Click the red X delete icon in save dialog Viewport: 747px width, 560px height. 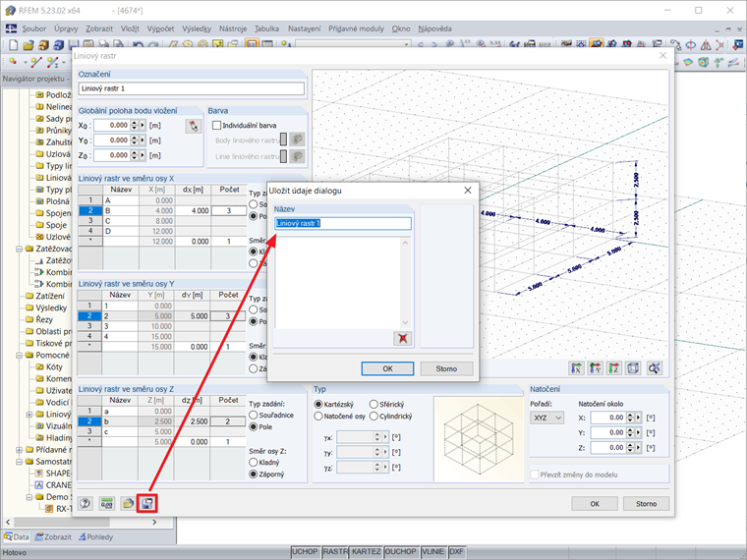(x=403, y=338)
